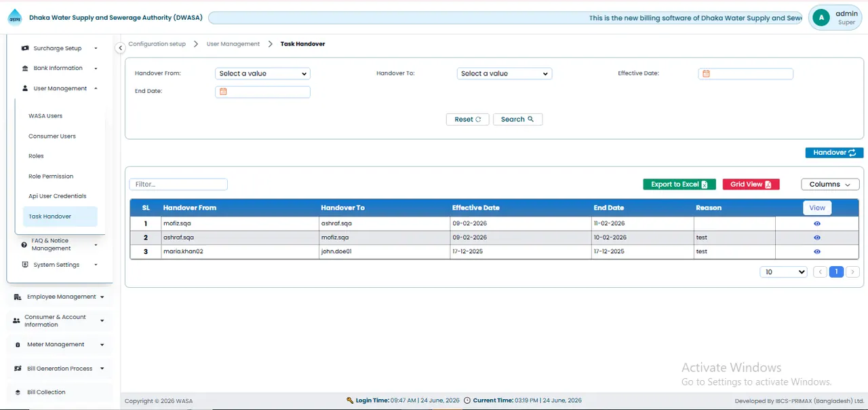The height and width of the screenshot is (410, 868).
Task: Click the Search button
Action: [517, 119]
